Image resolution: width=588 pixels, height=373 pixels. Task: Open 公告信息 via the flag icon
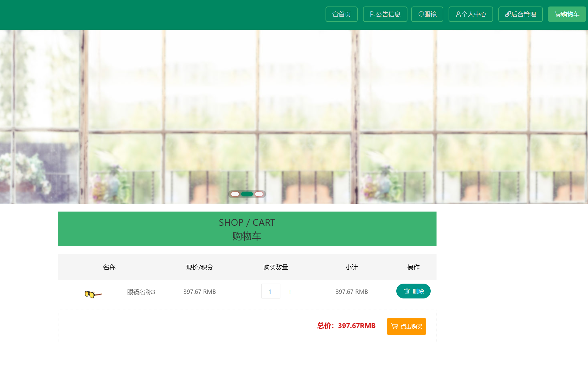click(x=373, y=14)
